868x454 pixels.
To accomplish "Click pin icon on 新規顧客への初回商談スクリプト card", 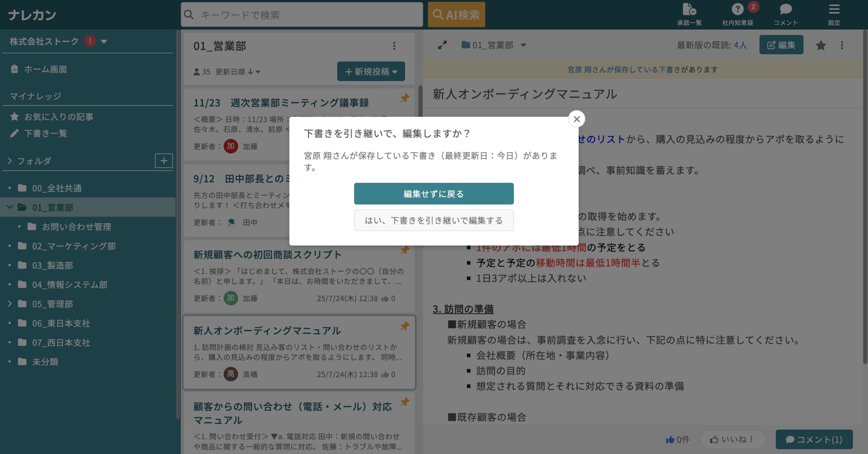I will tap(405, 250).
